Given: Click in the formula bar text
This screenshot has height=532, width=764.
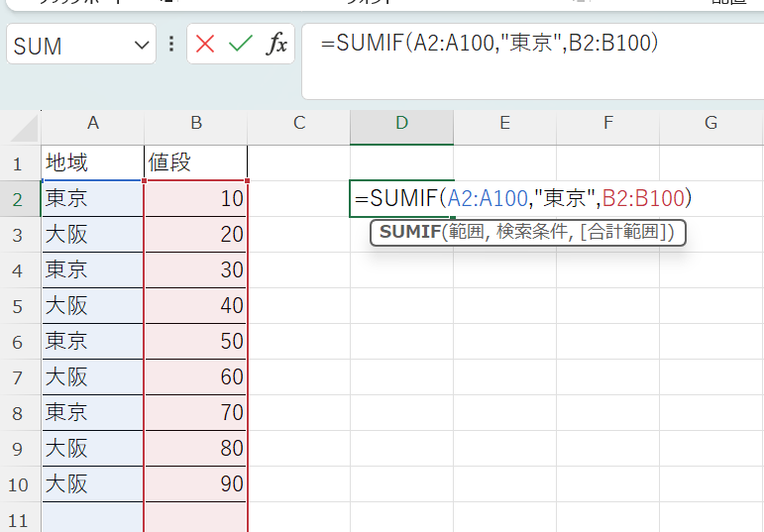Looking at the screenshot, I should pos(495,44).
